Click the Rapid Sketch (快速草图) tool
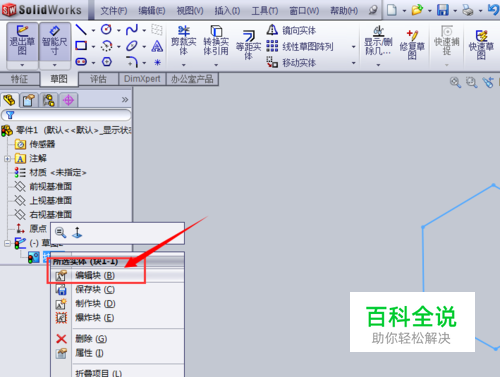The height and width of the screenshot is (377, 500). (481, 44)
